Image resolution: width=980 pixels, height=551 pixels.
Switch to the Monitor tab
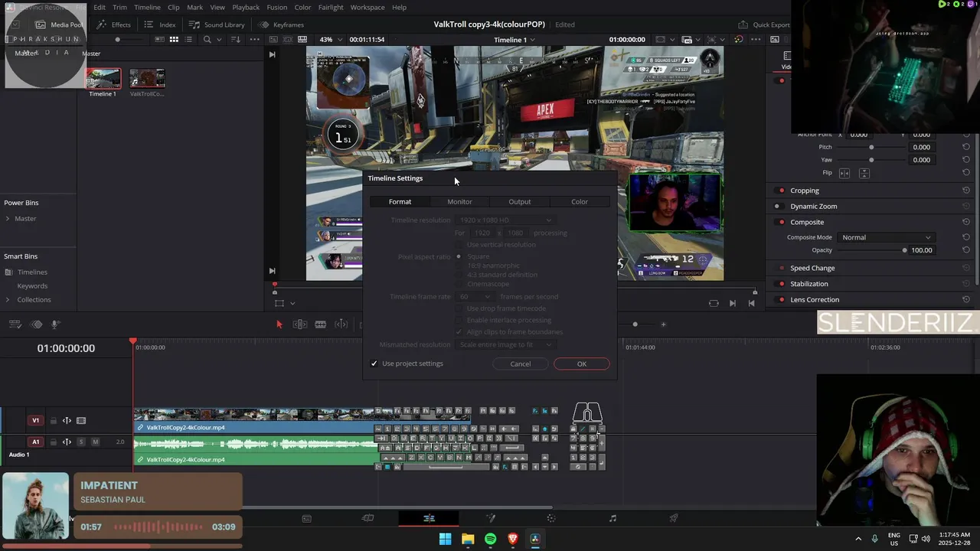tap(459, 202)
